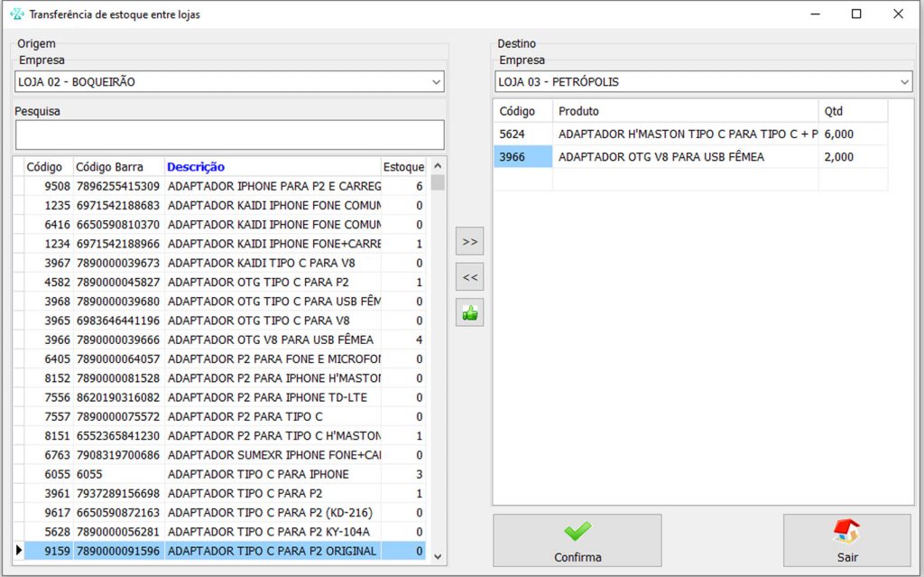Click the green checkmark Confirma button
Viewport: 924px width, 577px height.
point(577,541)
